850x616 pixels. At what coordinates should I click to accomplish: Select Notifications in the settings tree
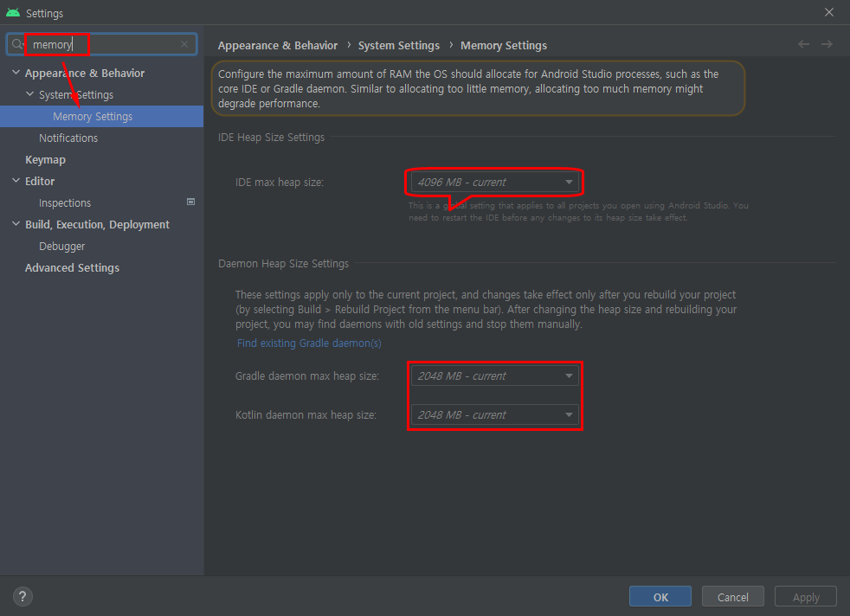pyautogui.click(x=68, y=138)
